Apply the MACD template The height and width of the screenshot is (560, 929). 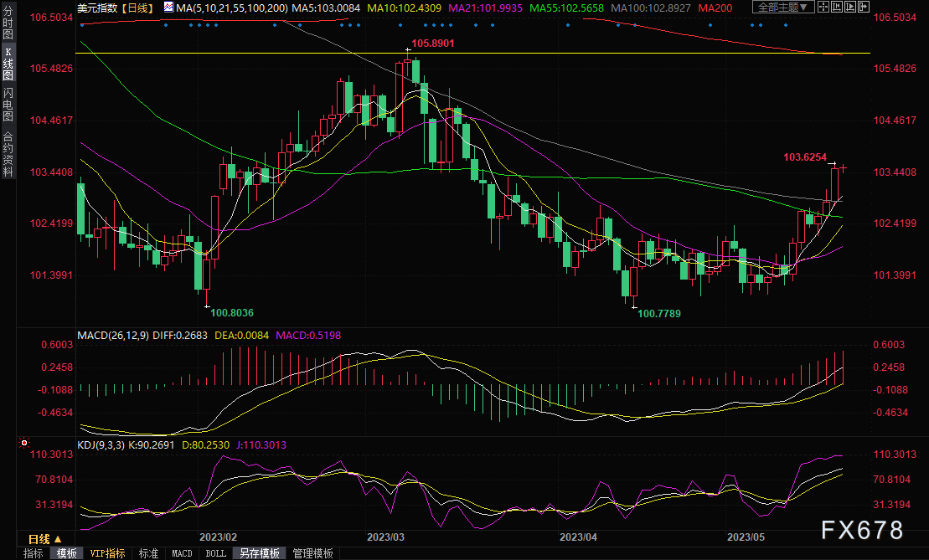(182, 553)
